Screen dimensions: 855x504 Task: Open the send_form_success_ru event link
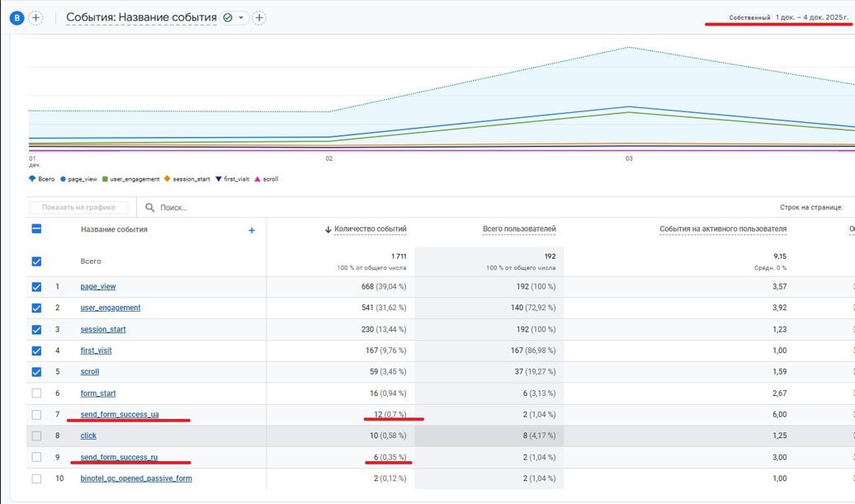point(119,457)
